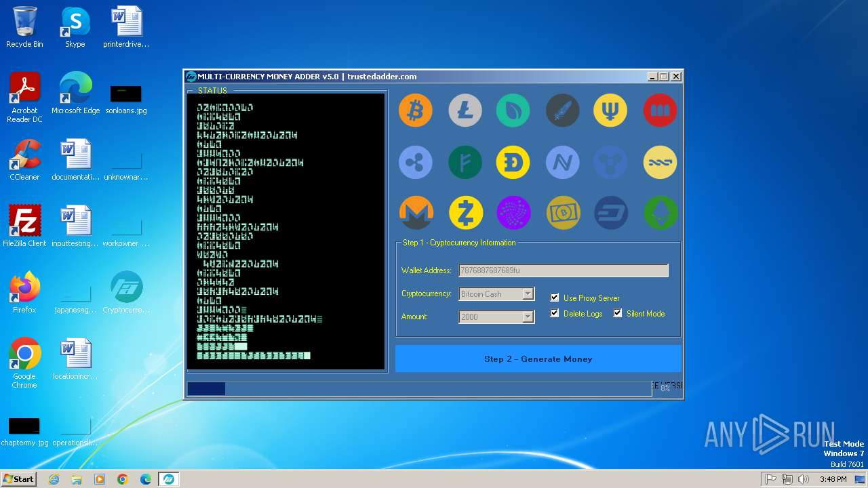Viewport: 868px width, 488px height.
Task: Launch Chrome from the taskbar
Action: point(123,479)
